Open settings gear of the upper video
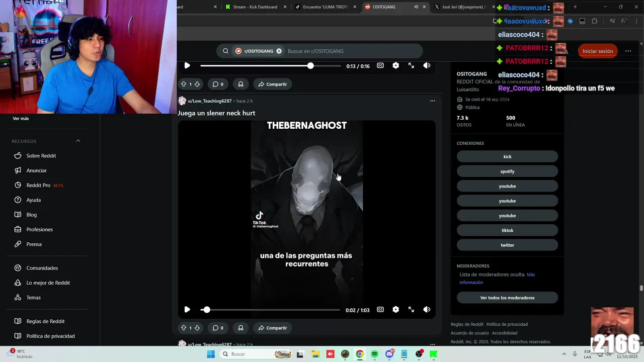644x362 pixels. click(395, 66)
